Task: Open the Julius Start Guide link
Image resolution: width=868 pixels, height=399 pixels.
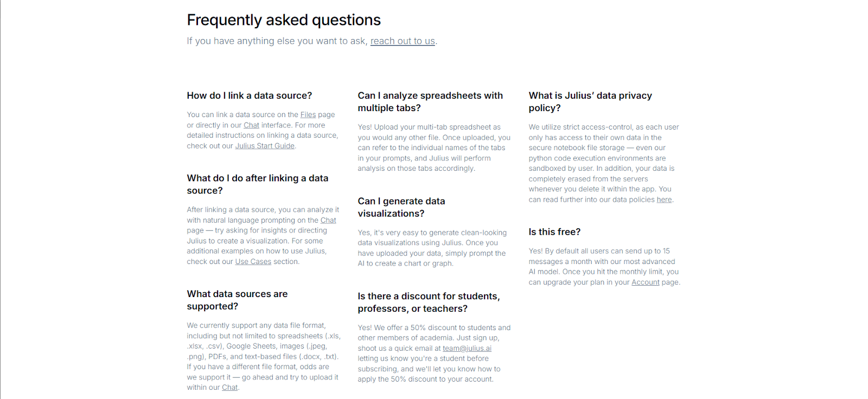Action: (265, 146)
